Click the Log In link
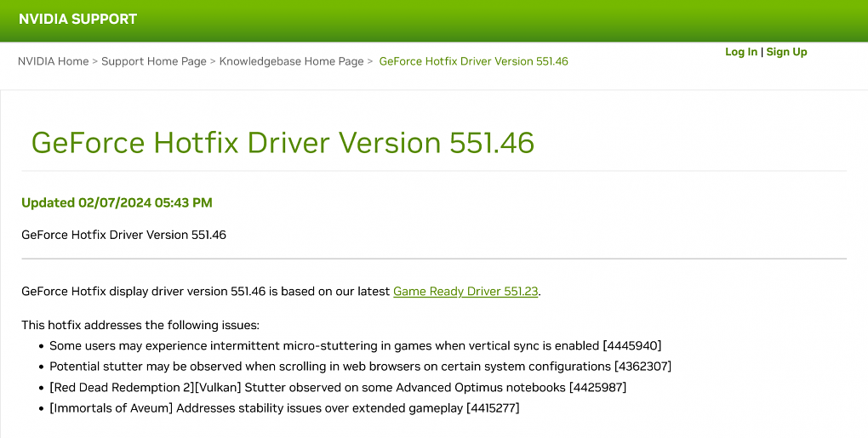The width and height of the screenshot is (868, 438). click(740, 52)
